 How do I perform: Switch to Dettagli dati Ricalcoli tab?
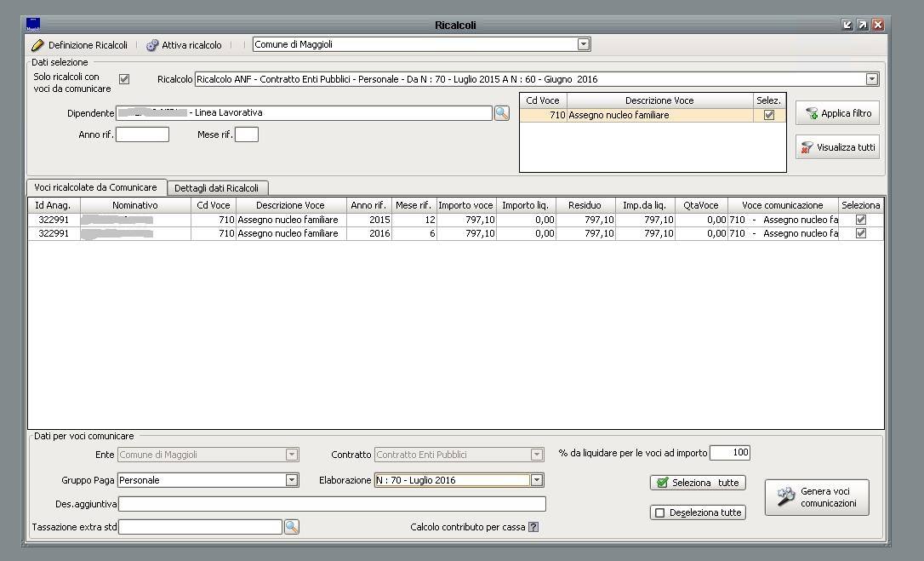tap(216, 188)
